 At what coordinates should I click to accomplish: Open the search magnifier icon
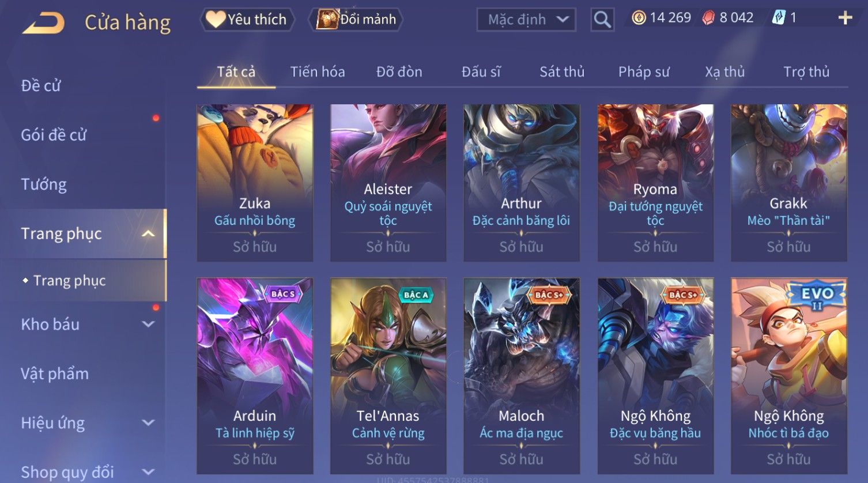(602, 20)
